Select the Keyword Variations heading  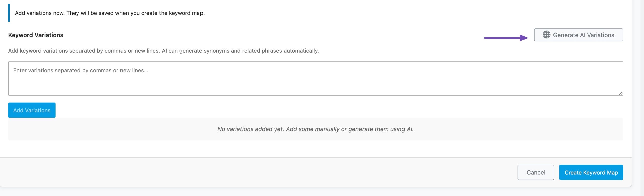tap(36, 35)
